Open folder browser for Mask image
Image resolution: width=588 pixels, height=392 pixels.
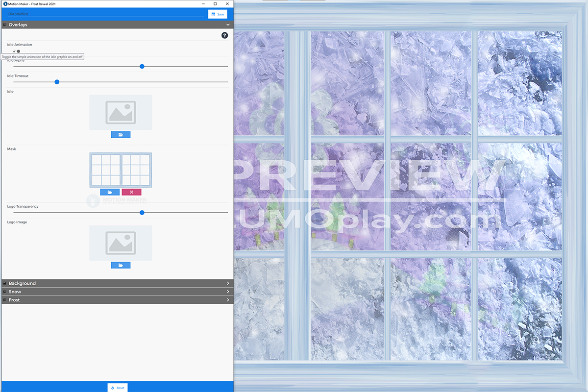(x=110, y=192)
